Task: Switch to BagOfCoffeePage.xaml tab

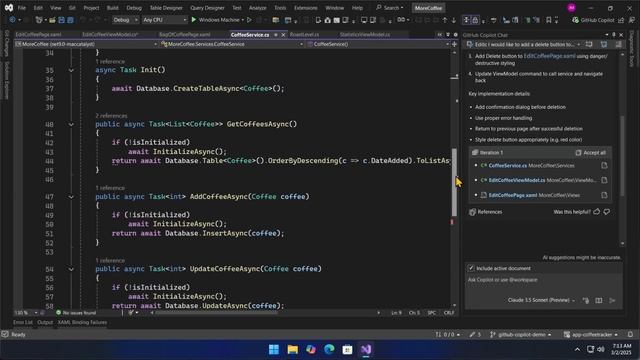Action: click(185, 35)
